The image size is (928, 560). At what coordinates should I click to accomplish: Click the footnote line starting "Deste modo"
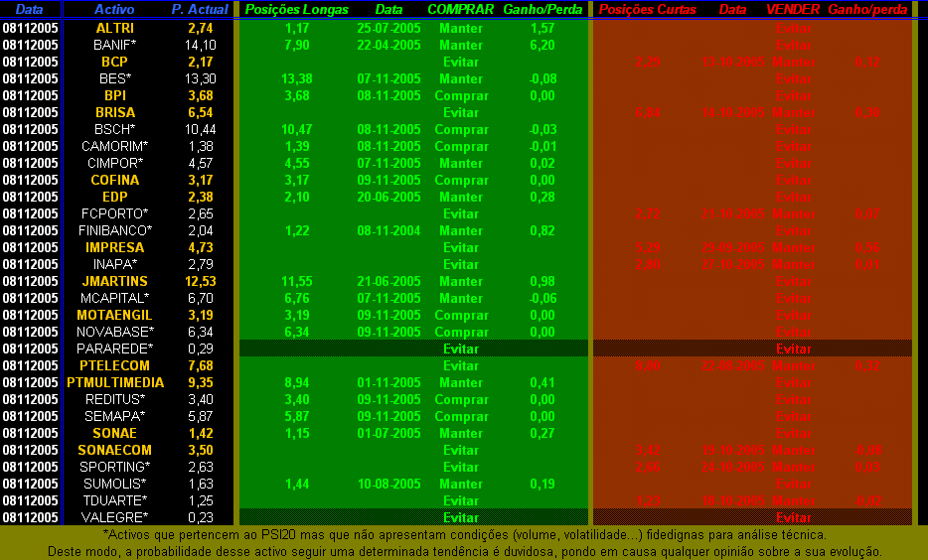[x=465, y=552]
